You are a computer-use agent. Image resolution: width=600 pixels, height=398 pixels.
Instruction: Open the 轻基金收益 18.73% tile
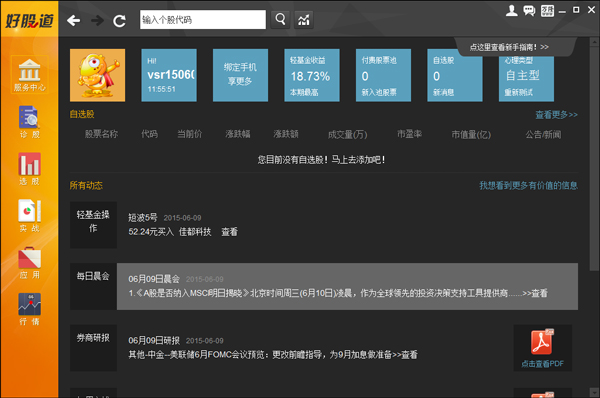tap(312, 75)
